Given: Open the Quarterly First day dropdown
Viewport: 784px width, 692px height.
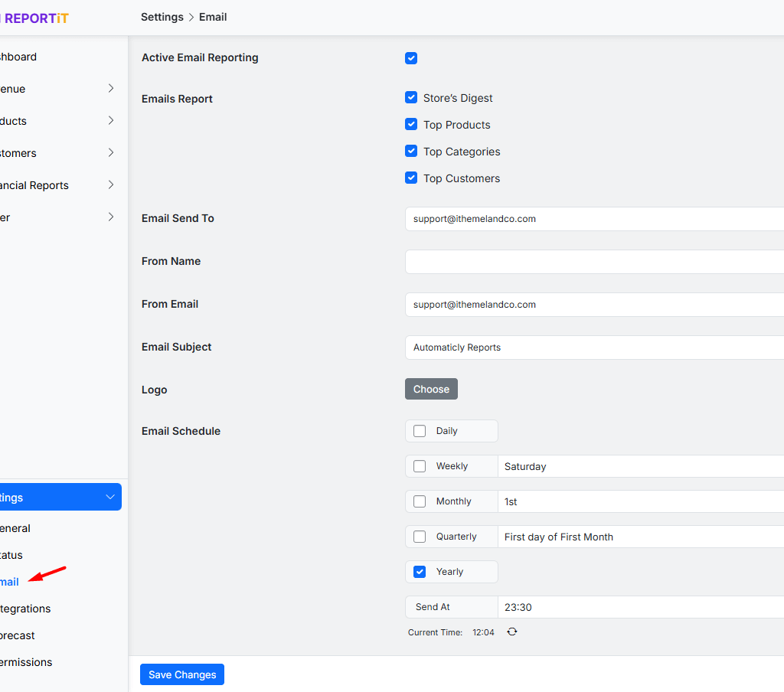Looking at the screenshot, I should point(640,537).
